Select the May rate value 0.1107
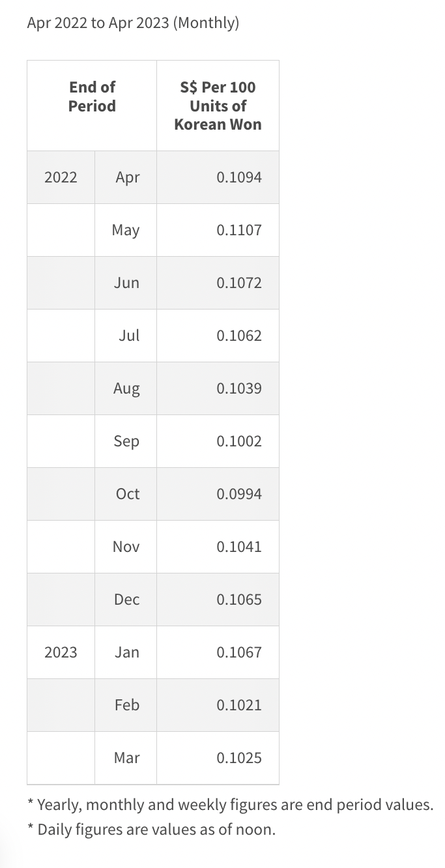Viewport: 445px width, 868px height. pos(239,230)
